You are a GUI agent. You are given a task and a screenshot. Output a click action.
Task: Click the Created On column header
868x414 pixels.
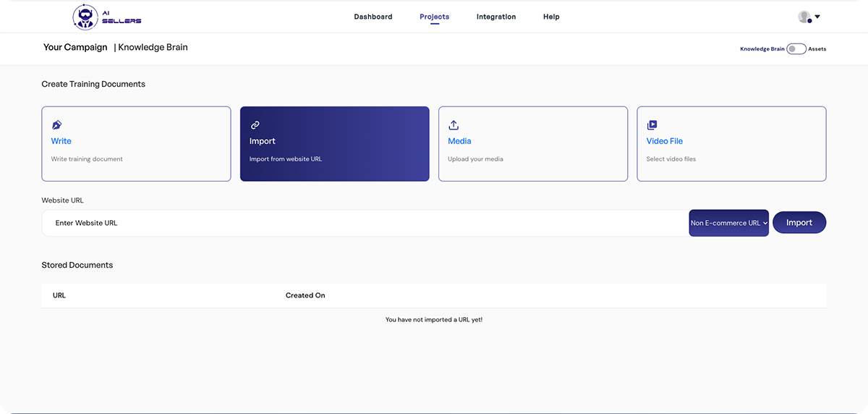(x=305, y=295)
